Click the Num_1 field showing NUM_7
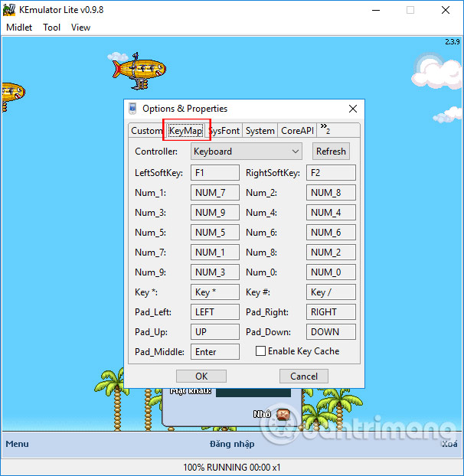 [215, 192]
